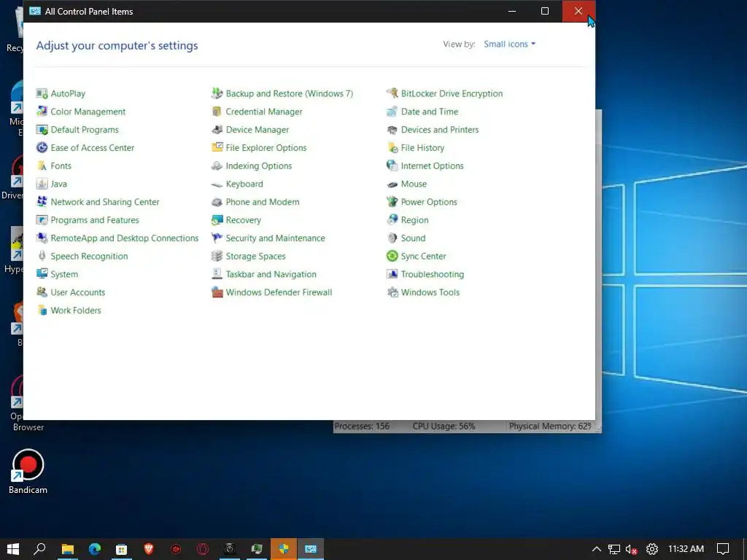Screen dimensions: 747x560
Task: Open the Bandicam desktop shortcut
Action: pyautogui.click(x=28, y=472)
